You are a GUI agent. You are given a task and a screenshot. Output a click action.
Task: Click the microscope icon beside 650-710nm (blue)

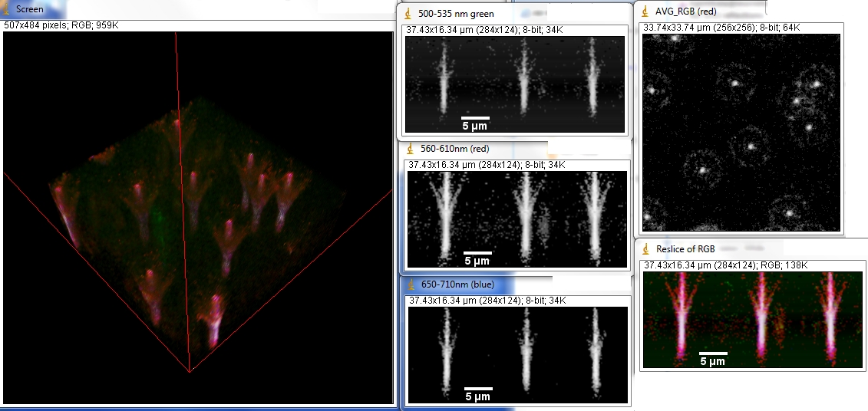pyautogui.click(x=409, y=284)
